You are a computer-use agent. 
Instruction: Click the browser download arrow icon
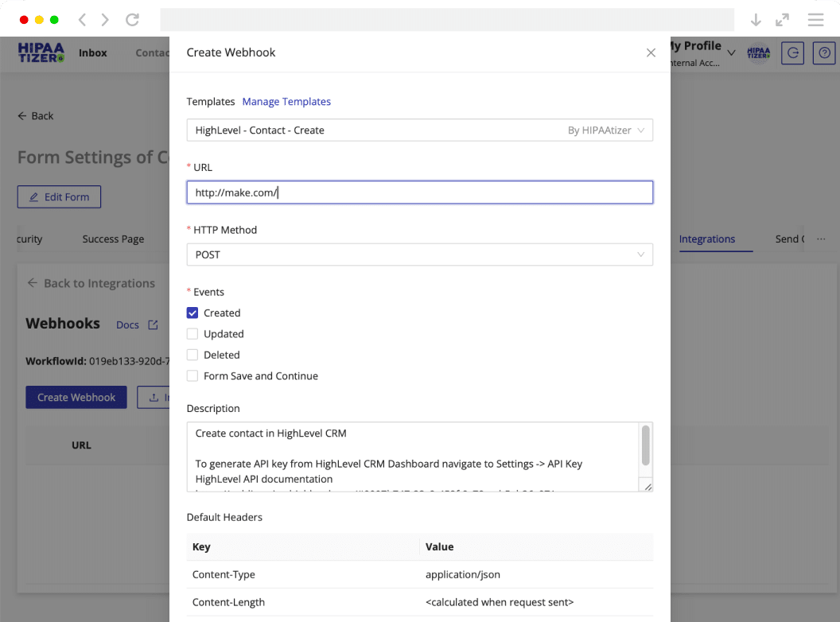click(x=756, y=20)
